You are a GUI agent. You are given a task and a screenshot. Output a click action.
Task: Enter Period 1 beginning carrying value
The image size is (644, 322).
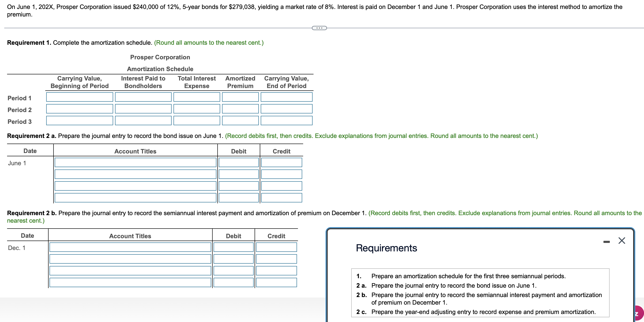(x=79, y=97)
